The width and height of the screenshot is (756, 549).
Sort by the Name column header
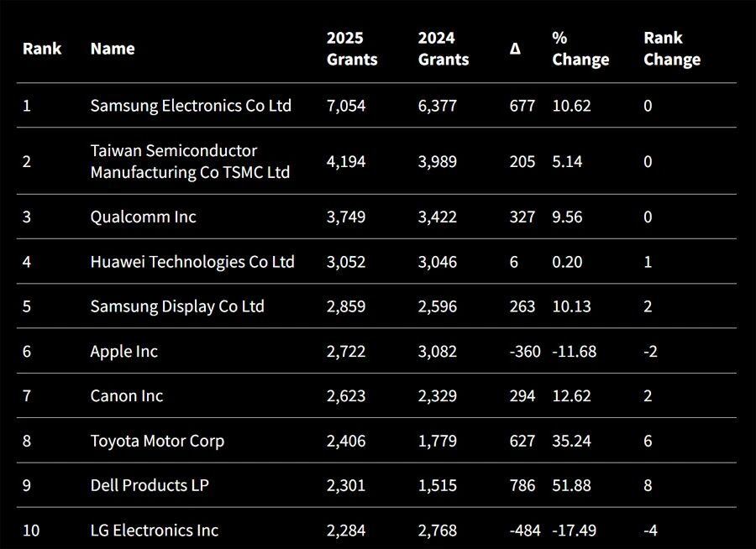pyautogui.click(x=113, y=49)
